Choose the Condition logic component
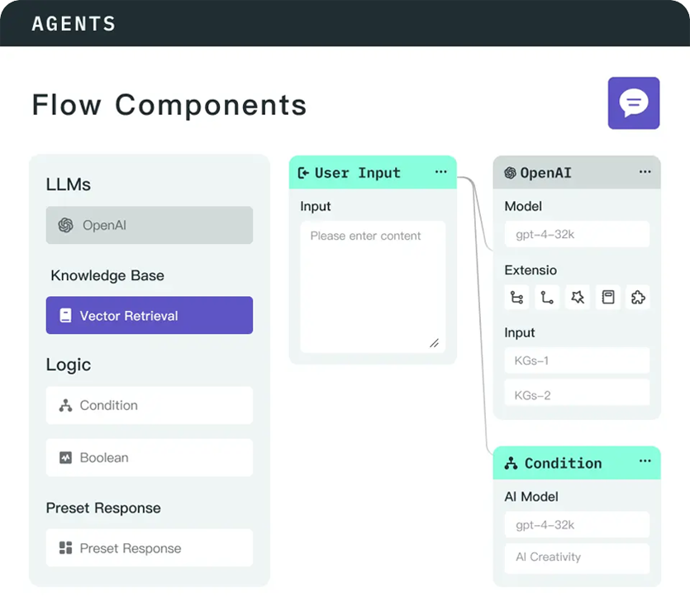Viewport: 690px width, 616px height. (x=150, y=405)
